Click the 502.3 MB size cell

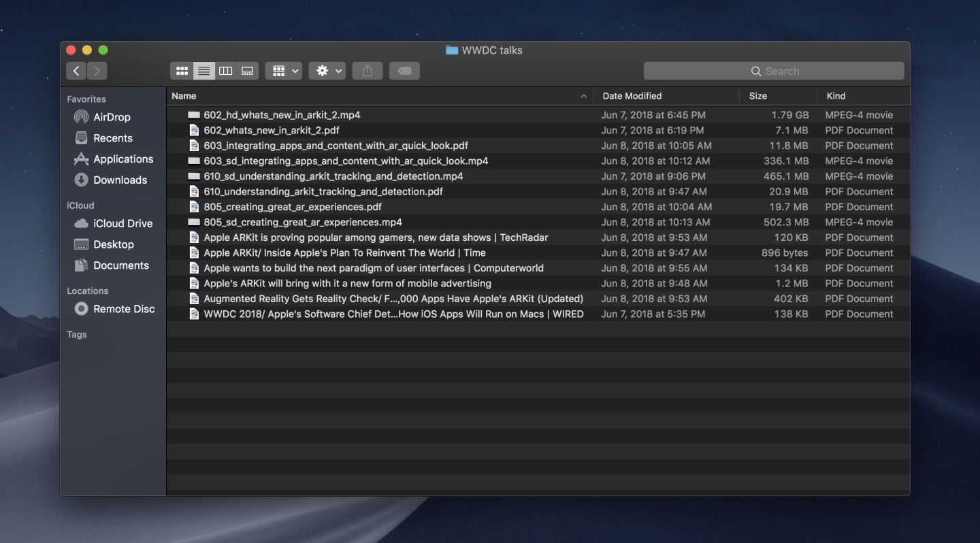point(786,222)
